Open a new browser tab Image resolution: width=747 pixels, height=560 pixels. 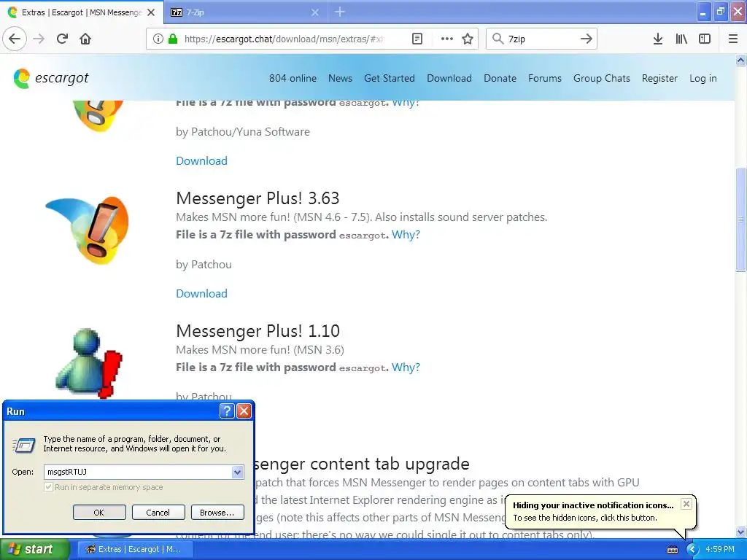[x=340, y=12]
